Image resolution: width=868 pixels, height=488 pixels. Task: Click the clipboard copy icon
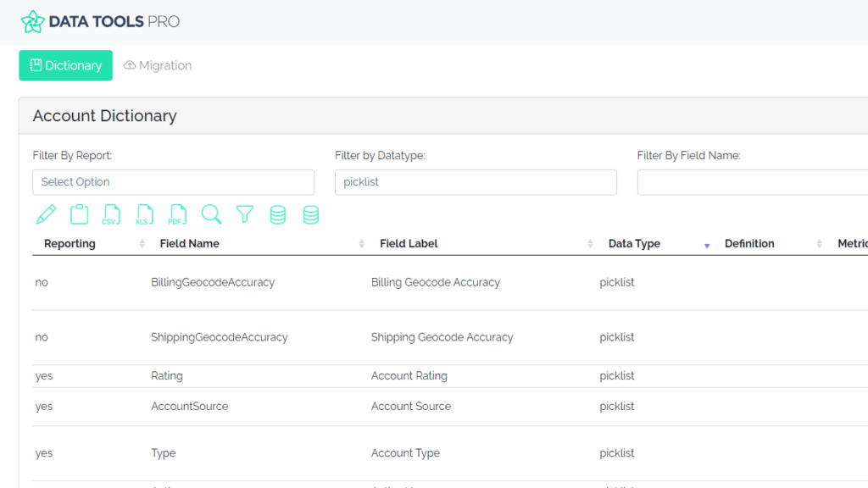pyautogui.click(x=79, y=214)
